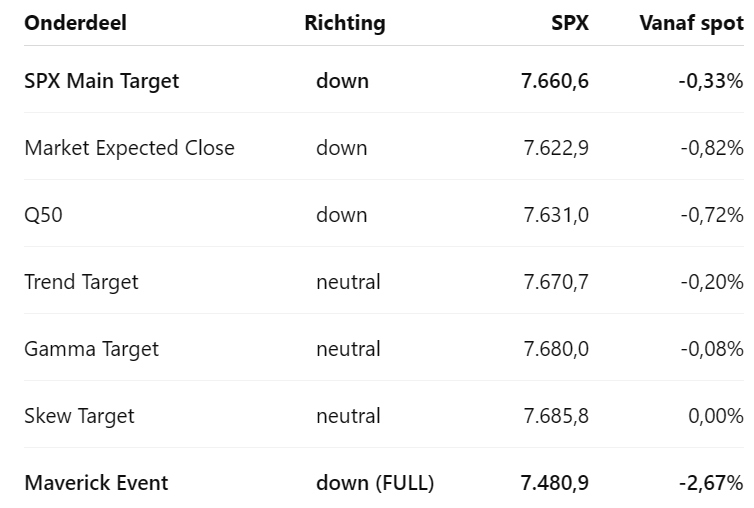Select the Maverick Event row label
The width and height of the screenshot is (754, 508).
[96, 483]
